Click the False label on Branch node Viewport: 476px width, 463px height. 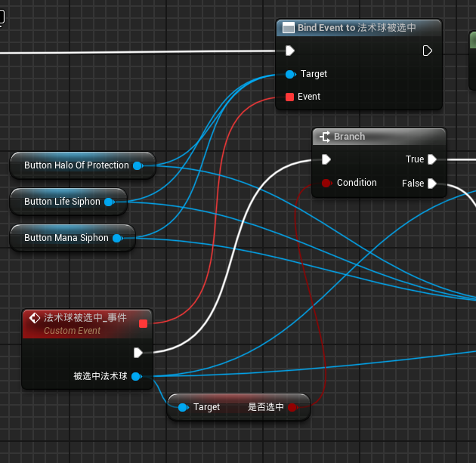click(x=413, y=184)
